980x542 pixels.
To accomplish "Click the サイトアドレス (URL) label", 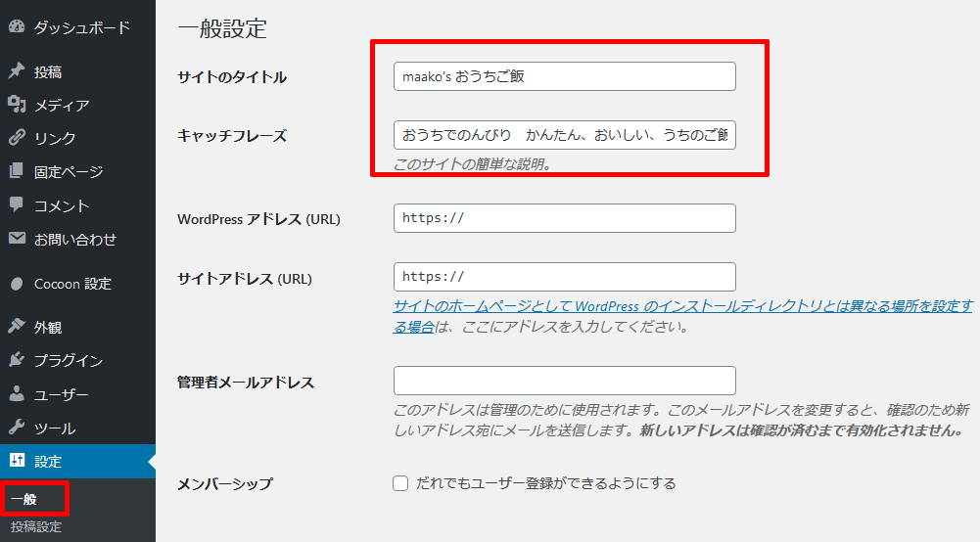I will coord(245,279).
